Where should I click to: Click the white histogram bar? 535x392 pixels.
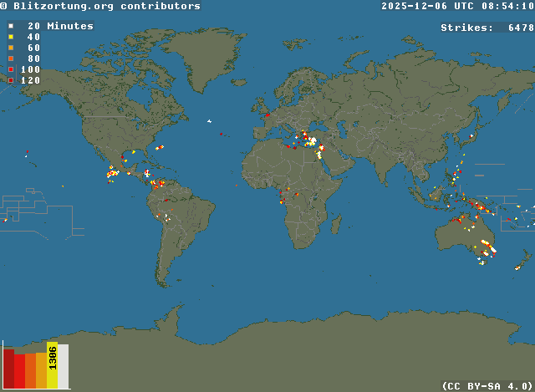(64, 366)
